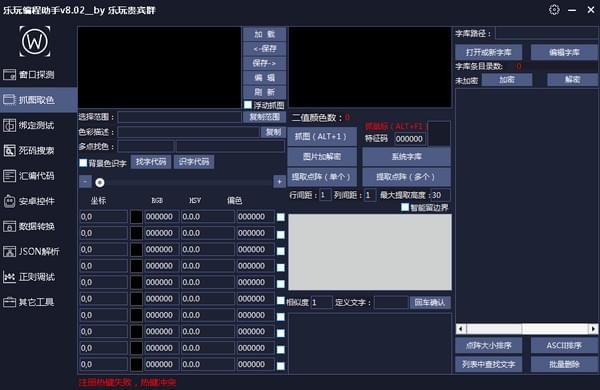Viewport: 600px width, 390px height.
Task: Check the second coordinate row checkbox
Action: (x=280, y=234)
